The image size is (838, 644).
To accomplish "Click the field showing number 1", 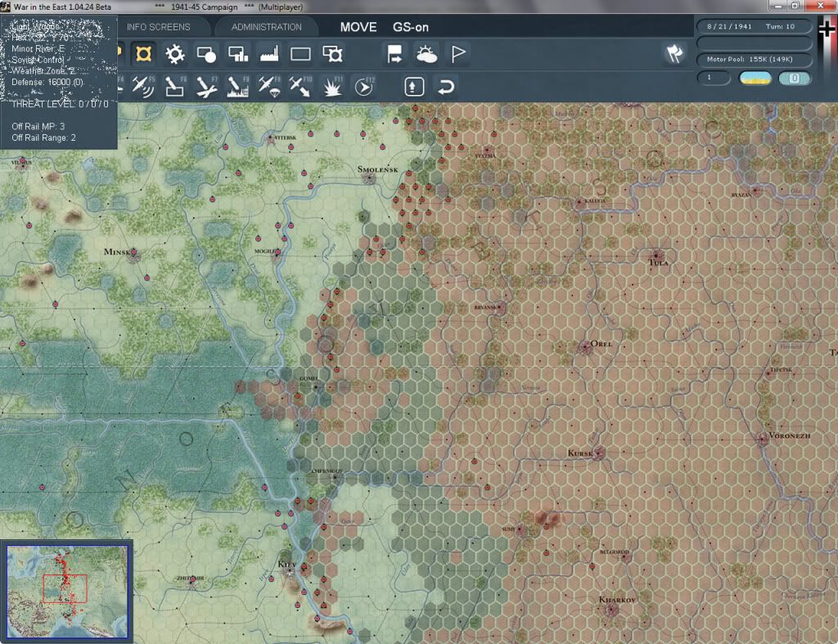I will pos(714,78).
